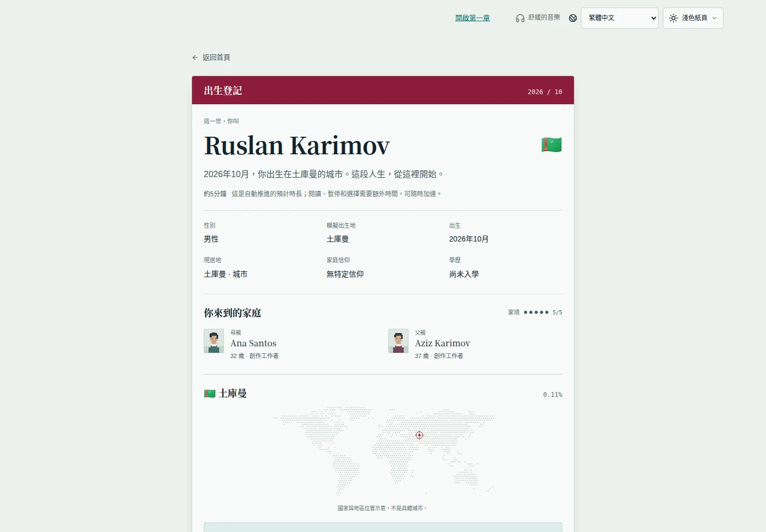Viewport: 766px width, 532px height.
Task: Open the 淺色紙頁 theme selector
Action: [693, 18]
